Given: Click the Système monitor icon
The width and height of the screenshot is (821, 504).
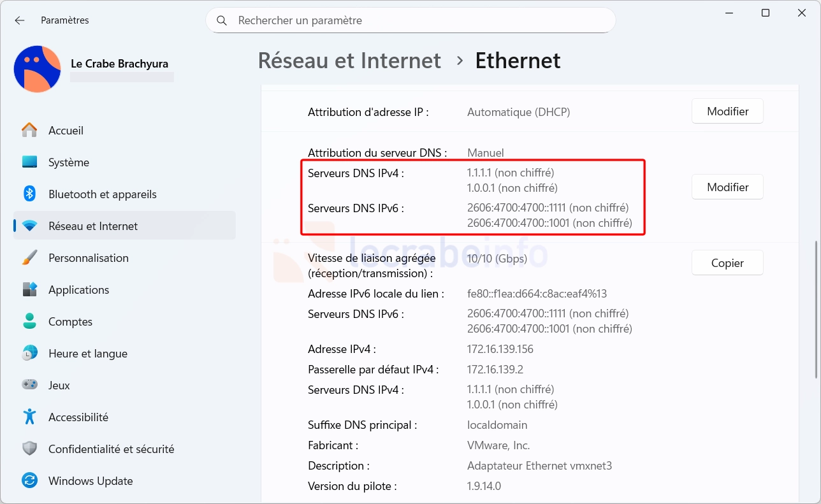Looking at the screenshot, I should pyautogui.click(x=29, y=162).
